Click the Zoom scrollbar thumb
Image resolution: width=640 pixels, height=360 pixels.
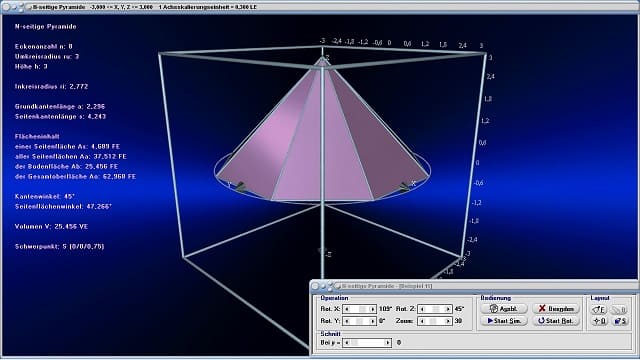pyautogui.click(x=434, y=321)
